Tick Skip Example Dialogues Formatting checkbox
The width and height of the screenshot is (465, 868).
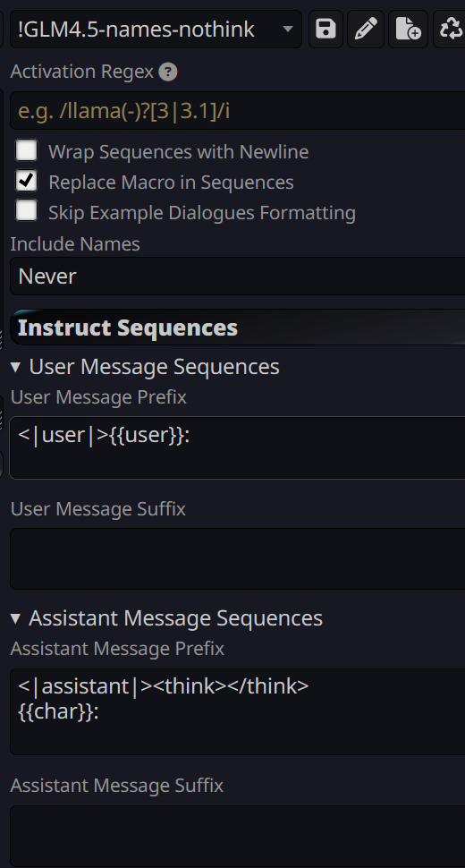[27, 211]
